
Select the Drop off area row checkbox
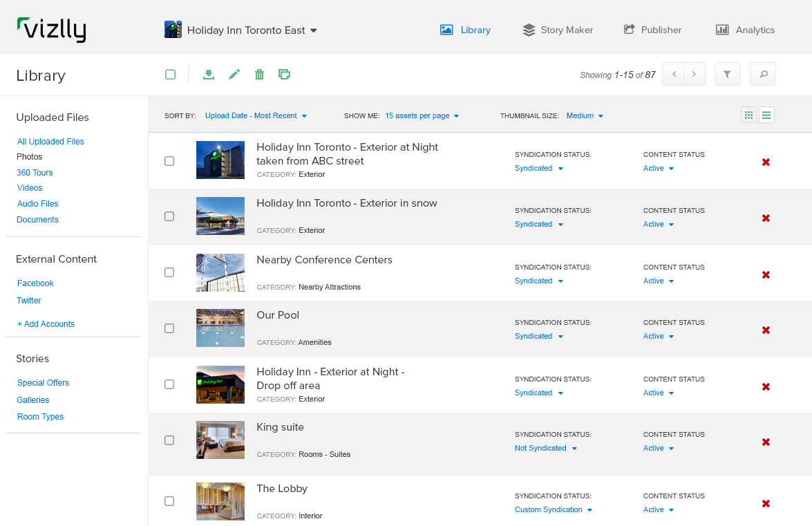point(169,384)
